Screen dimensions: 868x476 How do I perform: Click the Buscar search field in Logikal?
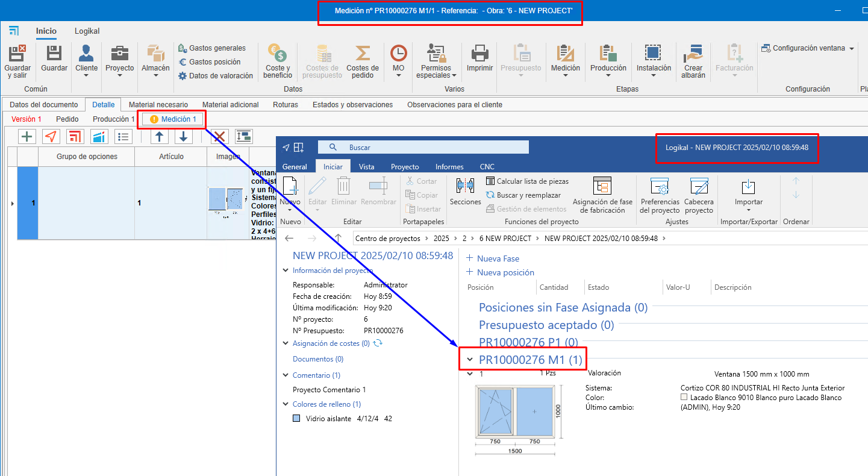pyautogui.click(x=423, y=147)
